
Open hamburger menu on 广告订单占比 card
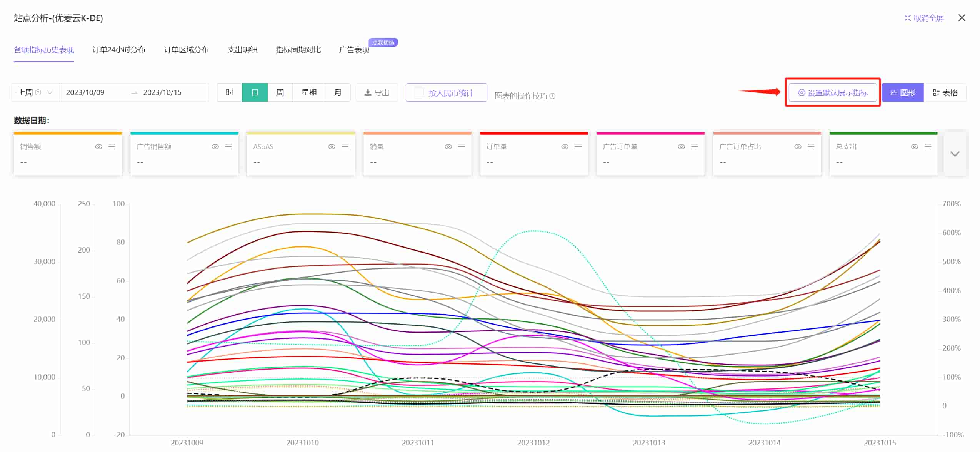[x=811, y=147]
